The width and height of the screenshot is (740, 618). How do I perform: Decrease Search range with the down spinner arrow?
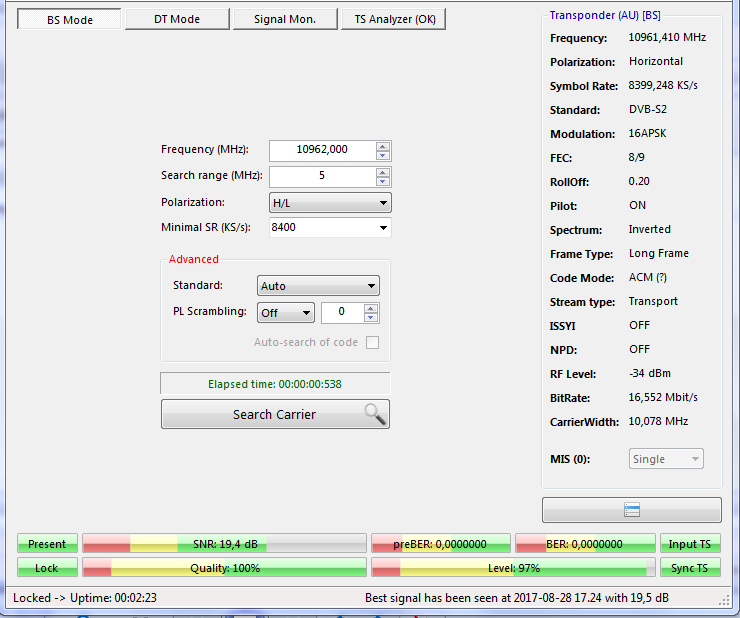click(383, 181)
